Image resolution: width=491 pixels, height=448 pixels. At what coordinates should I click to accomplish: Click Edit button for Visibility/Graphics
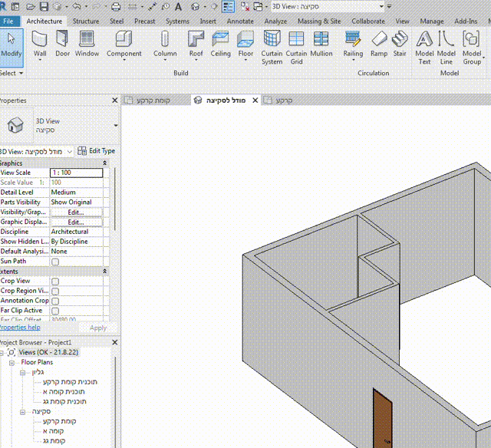(75, 212)
